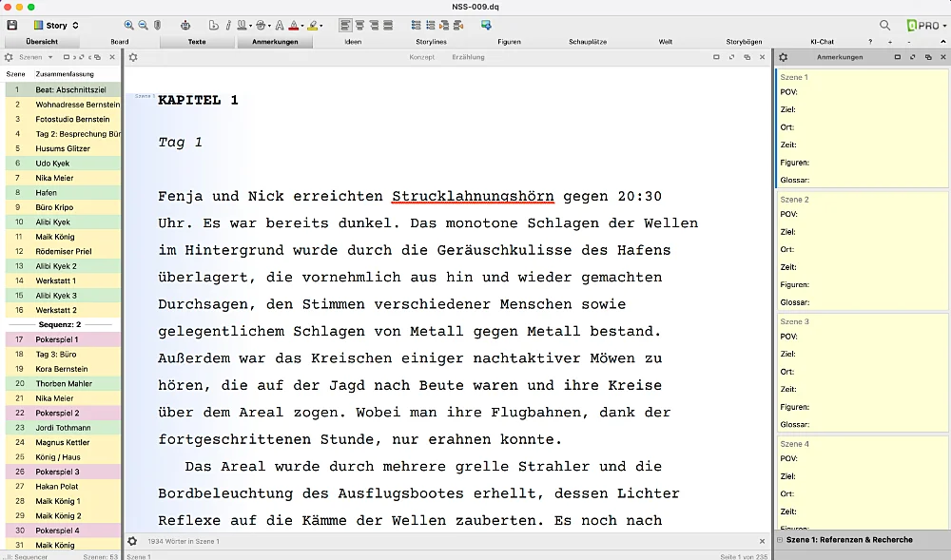Close the Anmerkungen panel
This screenshot has height=560, width=951.
pos(943,57)
